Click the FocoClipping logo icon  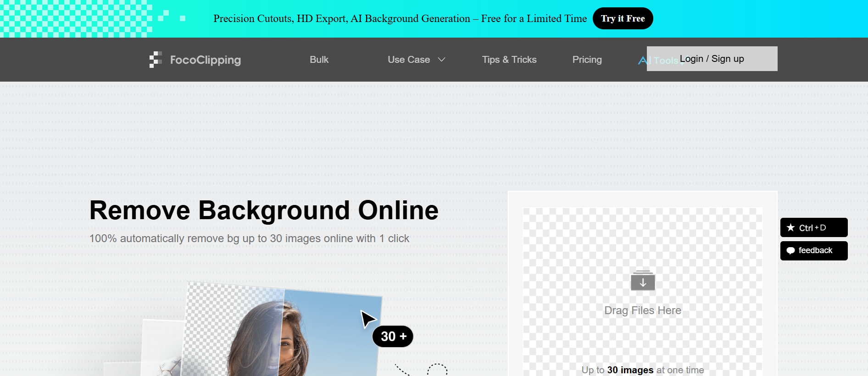pyautogui.click(x=156, y=60)
